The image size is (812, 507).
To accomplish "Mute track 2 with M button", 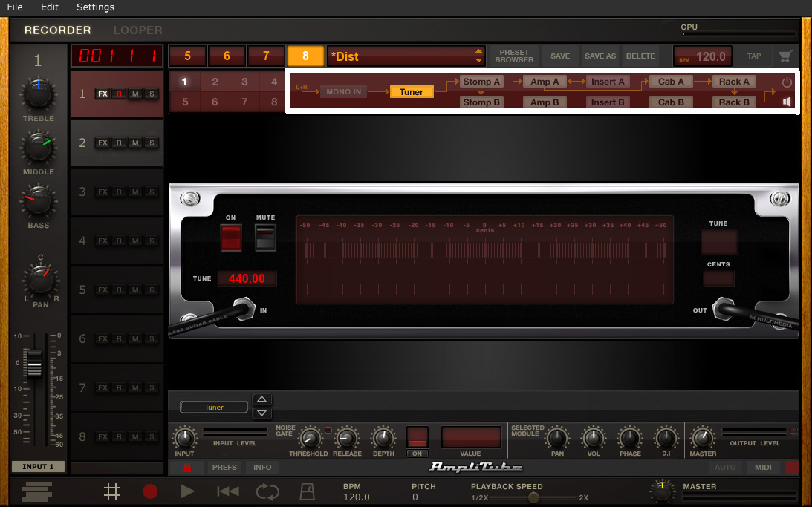I will click(x=135, y=143).
